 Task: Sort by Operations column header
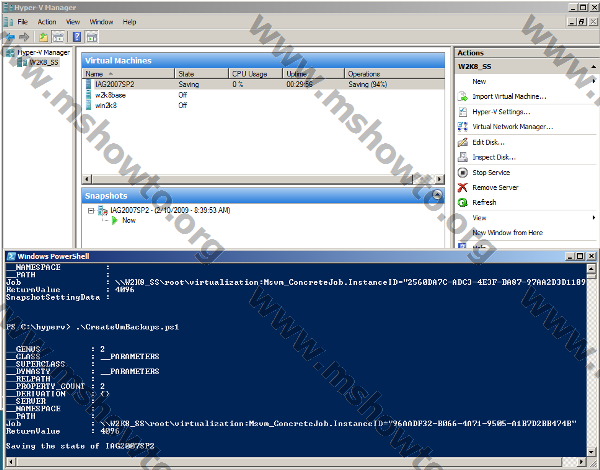click(394, 74)
